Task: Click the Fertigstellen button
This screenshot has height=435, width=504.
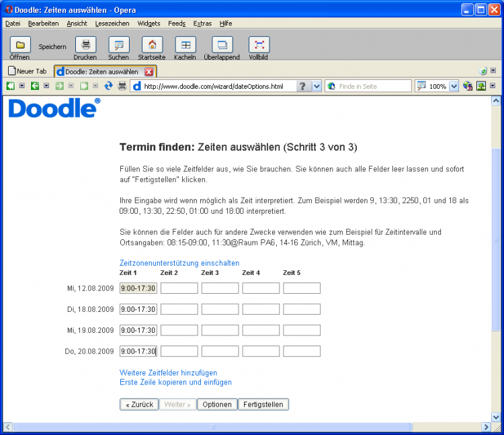Action: tap(263, 405)
